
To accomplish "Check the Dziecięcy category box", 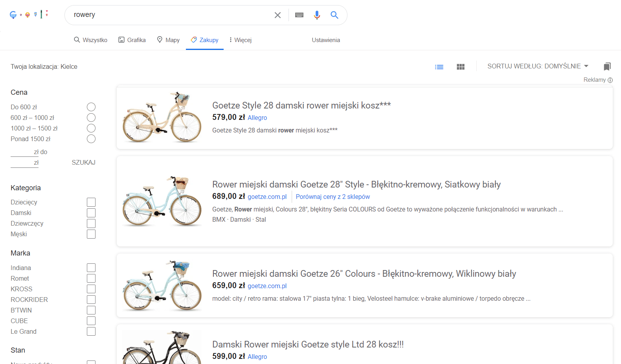I will (x=91, y=202).
